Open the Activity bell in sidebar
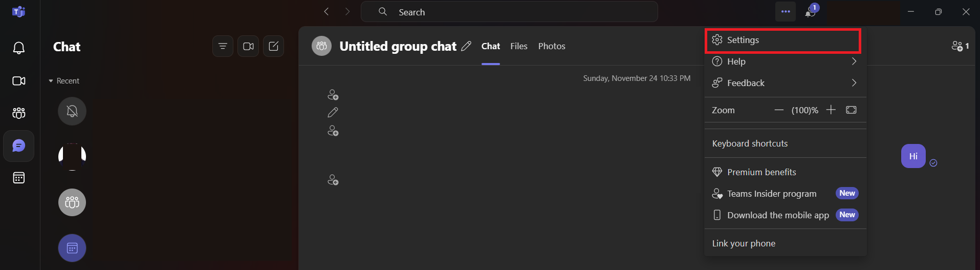 (x=19, y=48)
